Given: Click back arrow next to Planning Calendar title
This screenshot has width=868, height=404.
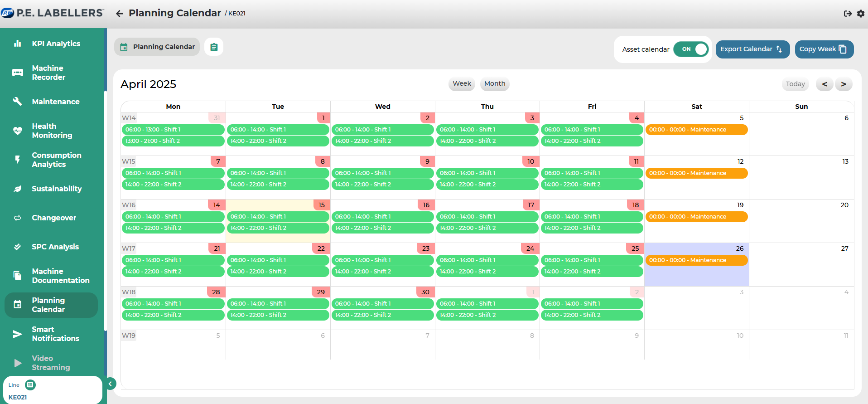Looking at the screenshot, I should (x=119, y=14).
